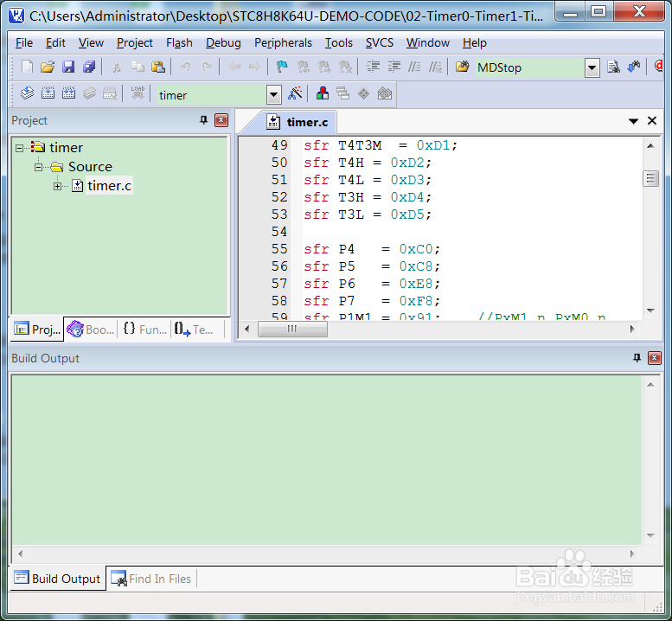The height and width of the screenshot is (621, 672).
Task: Click the Incremental Find binoculars icon
Action: pos(634,67)
